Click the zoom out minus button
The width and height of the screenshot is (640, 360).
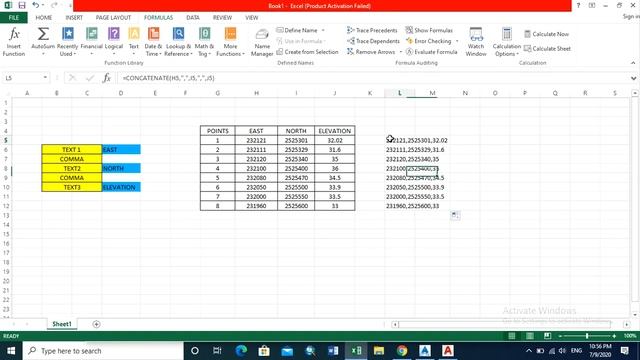point(560,336)
